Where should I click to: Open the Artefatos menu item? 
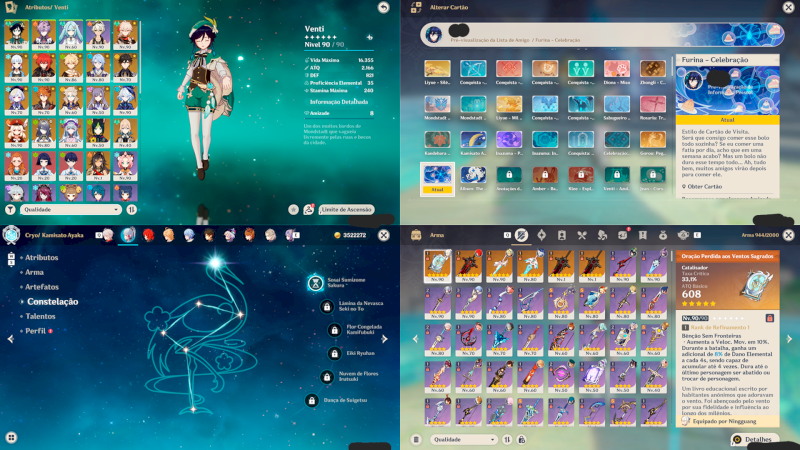pyautogui.click(x=42, y=287)
